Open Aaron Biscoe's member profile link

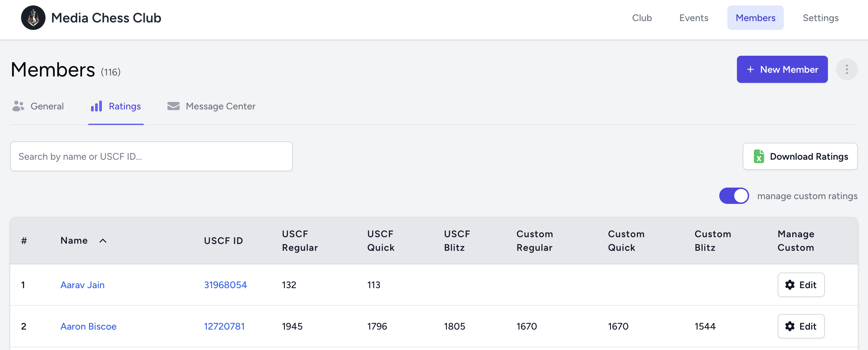(x=88, y=326)
